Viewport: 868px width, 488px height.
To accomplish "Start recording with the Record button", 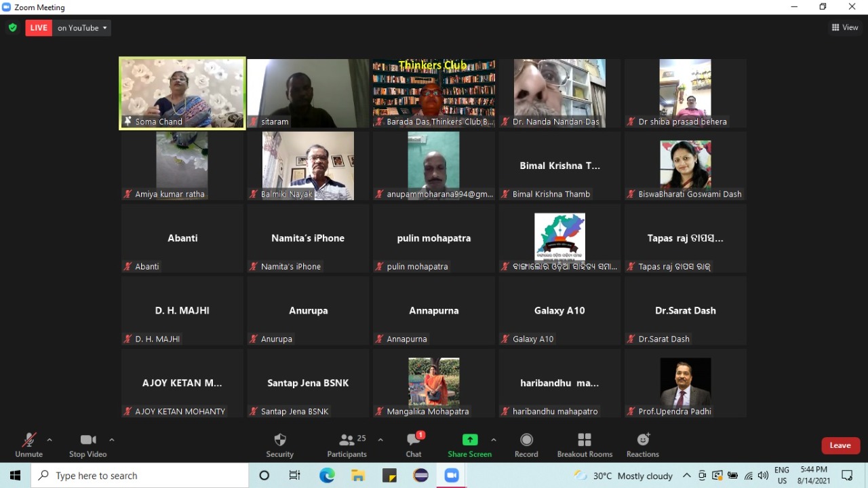I will [x=526, y=445].
